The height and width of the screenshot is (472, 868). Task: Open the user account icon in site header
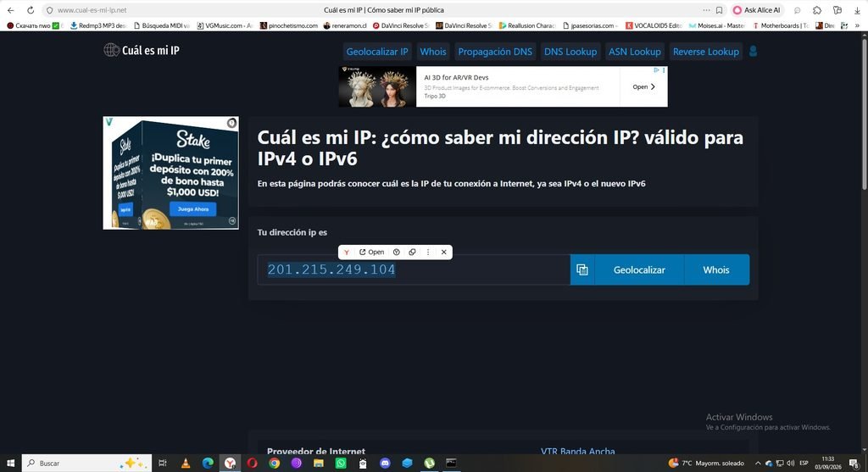tap(753, 52)
